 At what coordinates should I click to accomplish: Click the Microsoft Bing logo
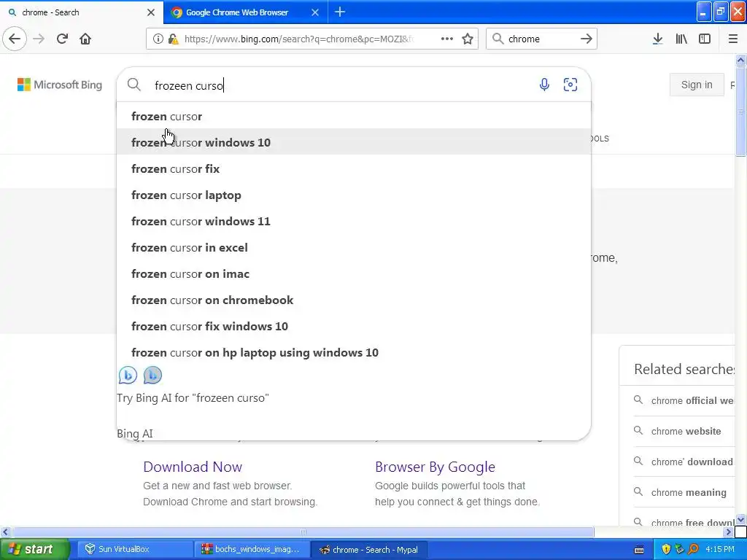point(60,85)
